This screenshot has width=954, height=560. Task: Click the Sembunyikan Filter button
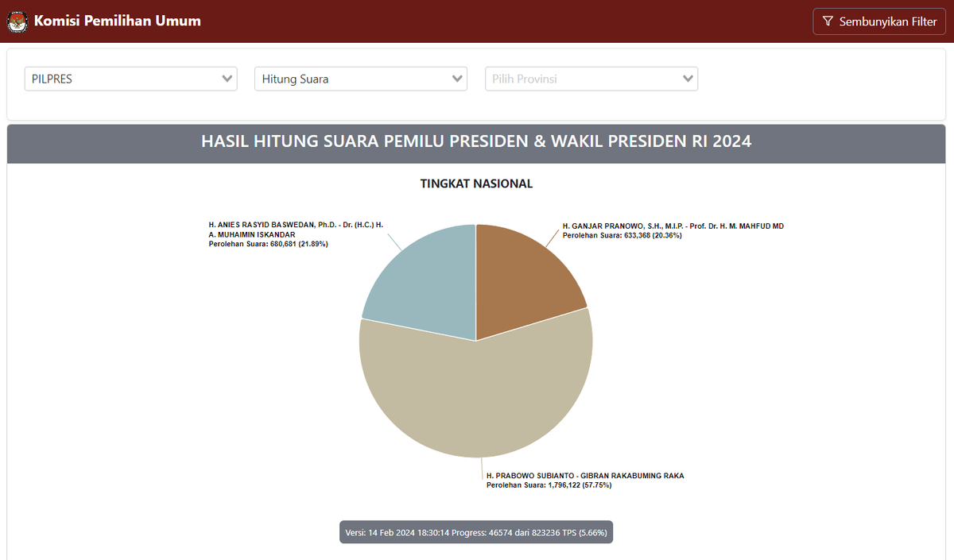click(x=878, y=21)
